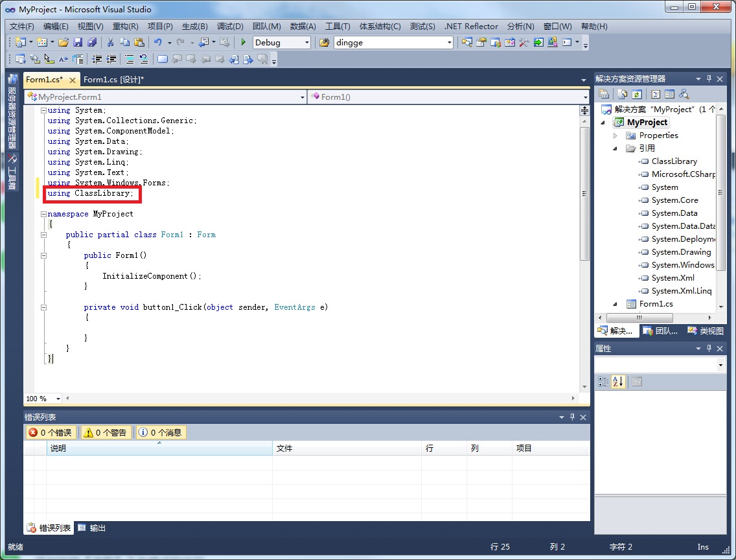Click the code editor vertical scrollbar thumb
This screenshot has width=736, height=560.
pos(584,193)
